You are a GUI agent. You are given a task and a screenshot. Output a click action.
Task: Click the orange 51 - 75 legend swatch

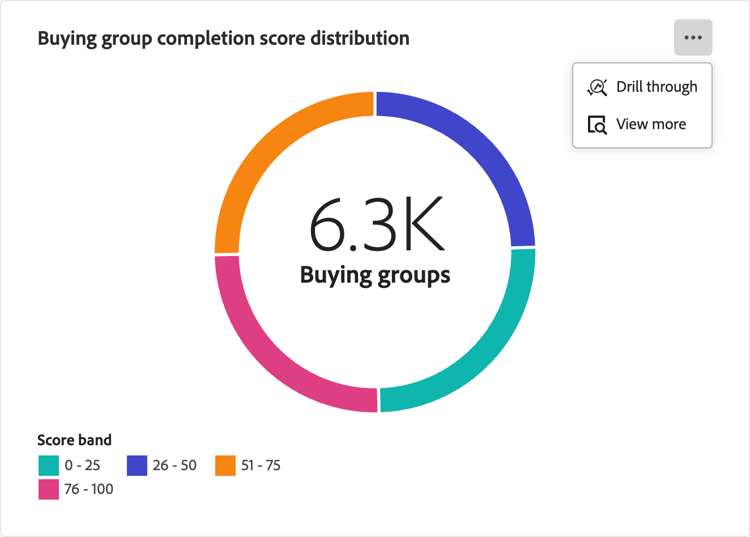tap(226, 466)
